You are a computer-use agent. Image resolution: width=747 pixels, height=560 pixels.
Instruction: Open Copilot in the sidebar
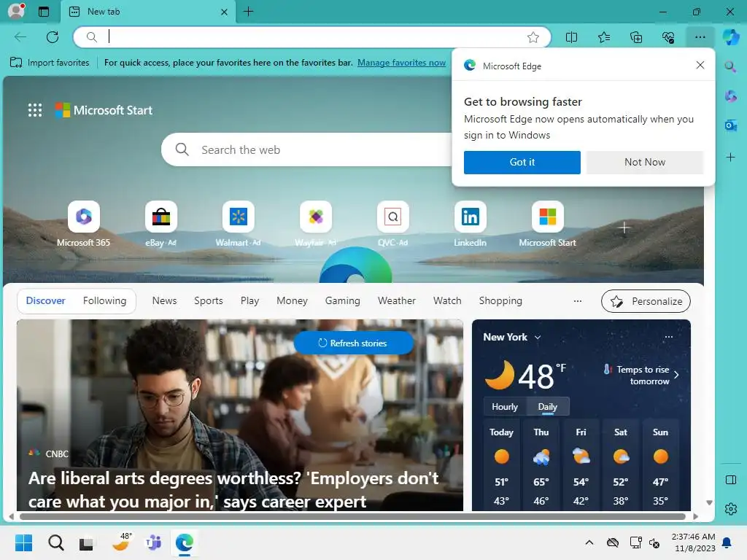[731, 37]
